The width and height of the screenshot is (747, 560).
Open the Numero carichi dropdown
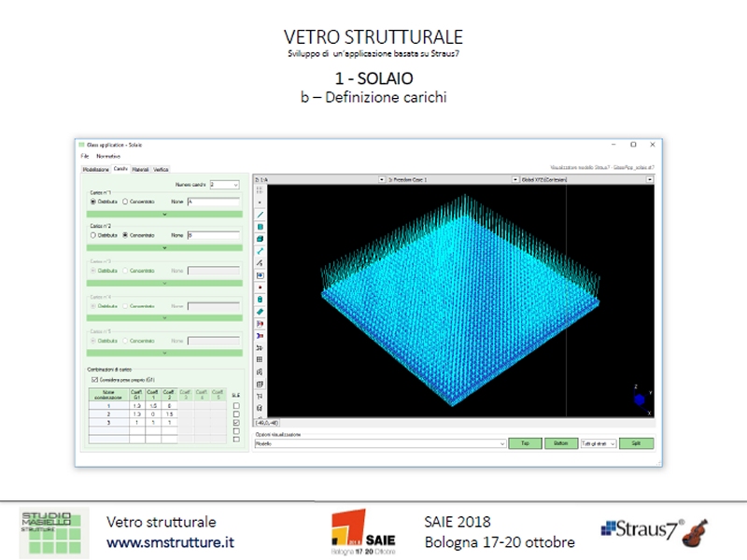[225, 185]
